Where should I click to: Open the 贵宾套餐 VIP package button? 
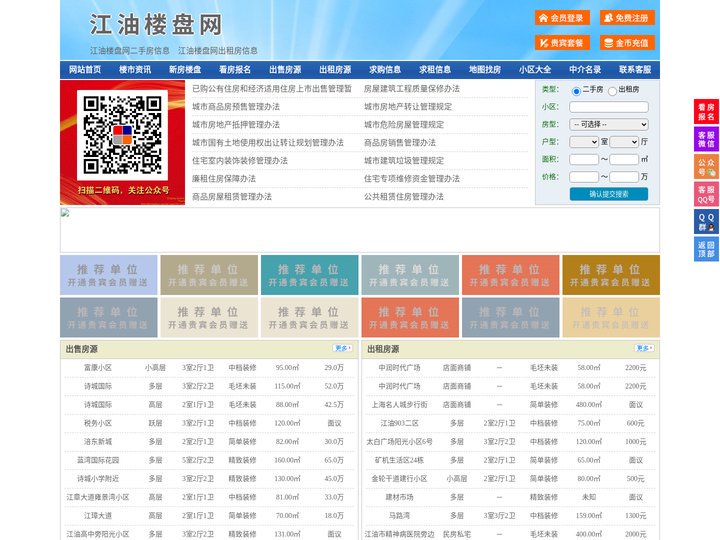coord(562,43)
